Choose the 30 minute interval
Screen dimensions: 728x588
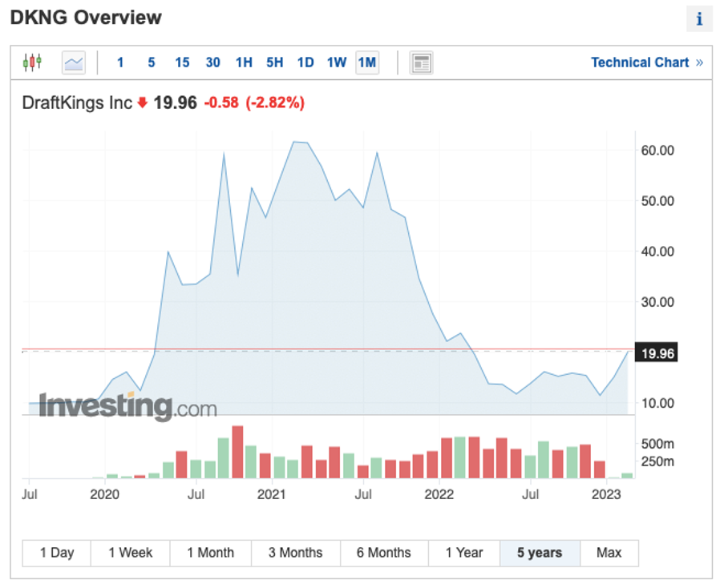(x=212, y=62)
